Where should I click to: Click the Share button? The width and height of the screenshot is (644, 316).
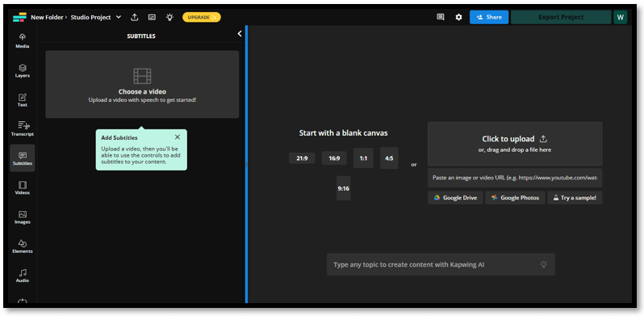(489, 17)
